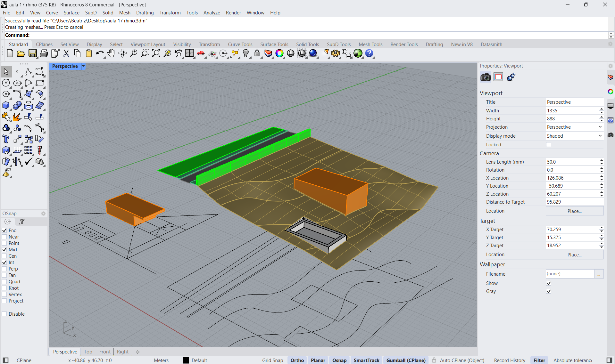Toggle Ortho in the status bar
Image resolution: width=615 pixels, height=364 pixels.
(297, 360)
